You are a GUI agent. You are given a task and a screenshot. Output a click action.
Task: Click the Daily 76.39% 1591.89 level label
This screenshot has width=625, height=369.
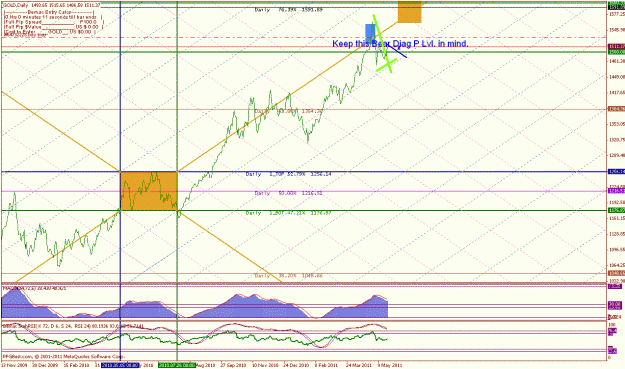(289, 10)
